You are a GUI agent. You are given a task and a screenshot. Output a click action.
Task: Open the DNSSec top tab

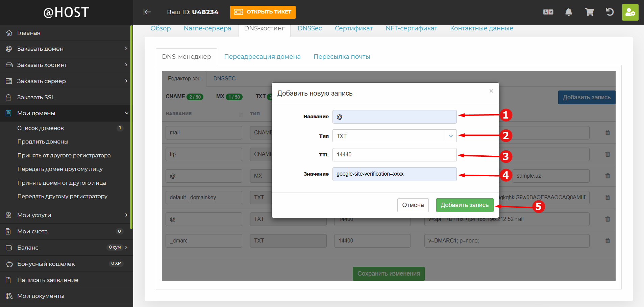coord(309,28)
